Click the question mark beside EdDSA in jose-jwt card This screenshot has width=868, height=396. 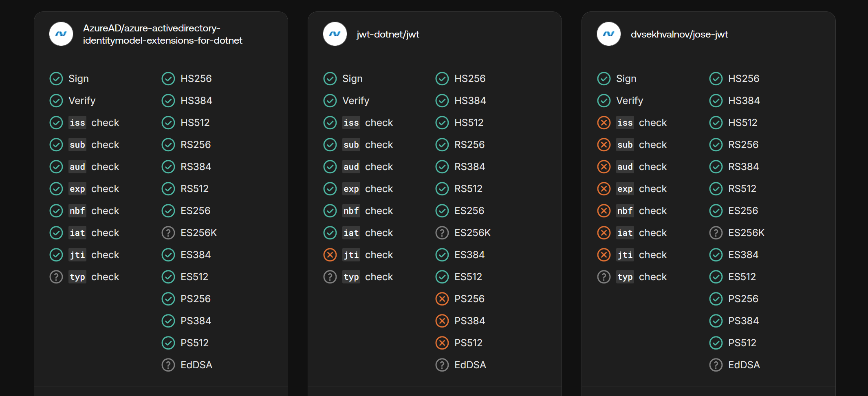pyautogui.click(x=716, y=365)
